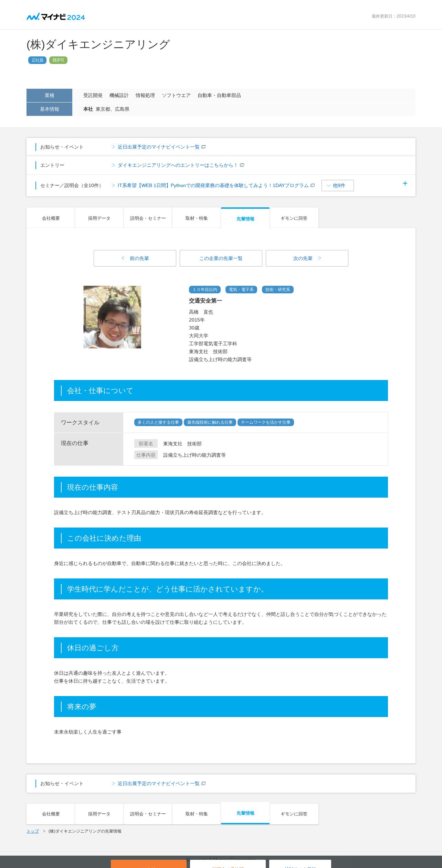
Task: Click the チームワークを活かす仕事 tag
Action: [x=266, y=422]
